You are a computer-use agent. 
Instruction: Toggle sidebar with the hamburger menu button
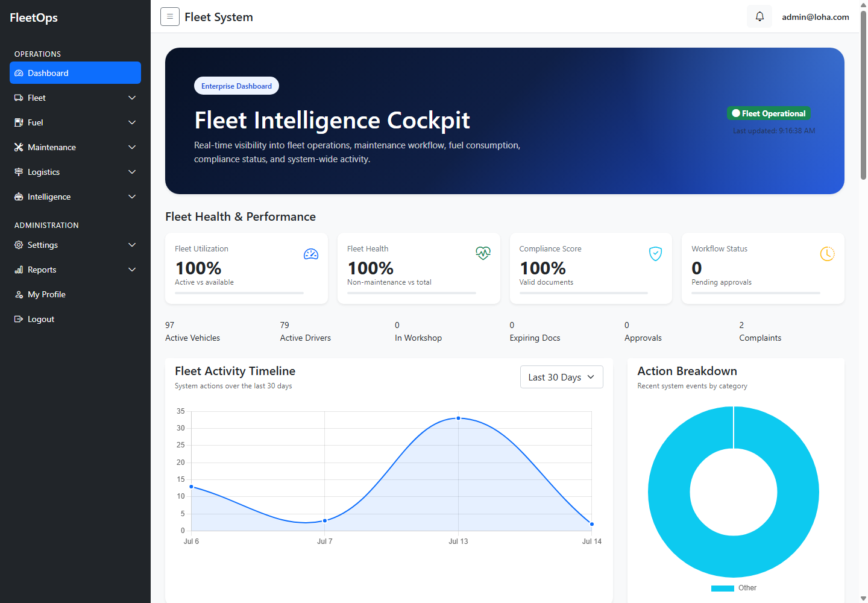(x=170, y=16)
